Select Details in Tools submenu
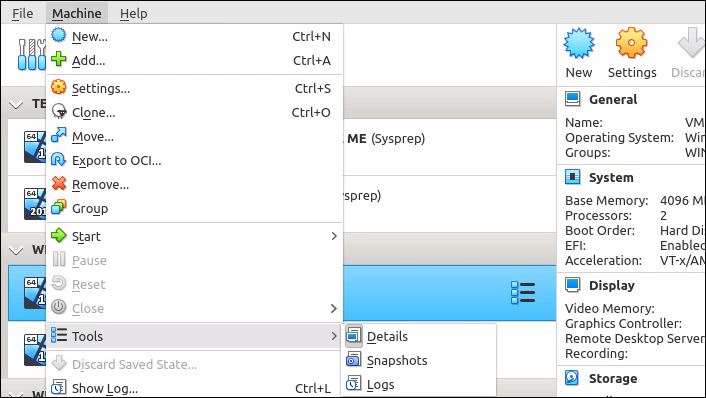Image resolution: width=706 pixels, height=398 pixels. point(420,336)
